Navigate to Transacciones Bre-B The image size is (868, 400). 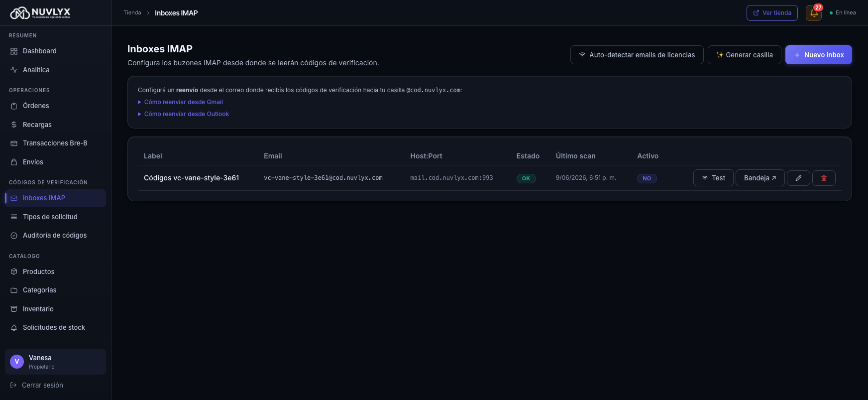(x=55, y=143)
